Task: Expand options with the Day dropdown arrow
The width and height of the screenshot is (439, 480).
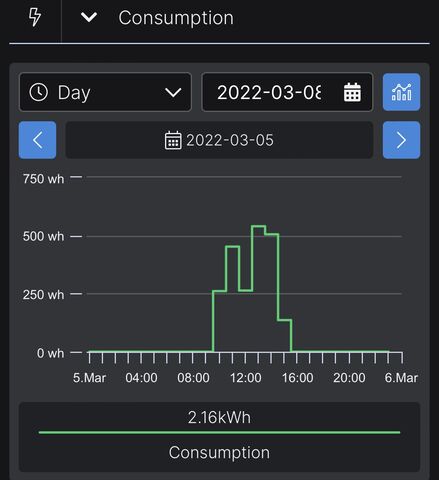Action: coord(173,92)
